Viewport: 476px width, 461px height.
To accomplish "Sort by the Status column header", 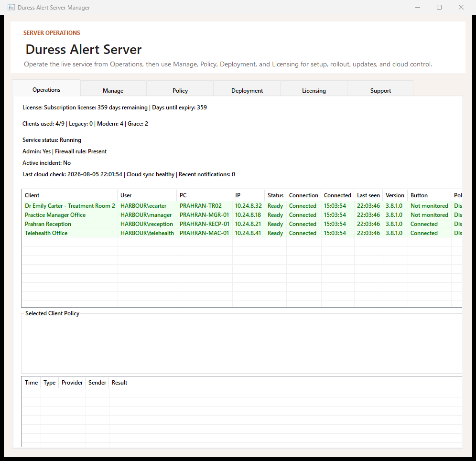I will [275, 195].
